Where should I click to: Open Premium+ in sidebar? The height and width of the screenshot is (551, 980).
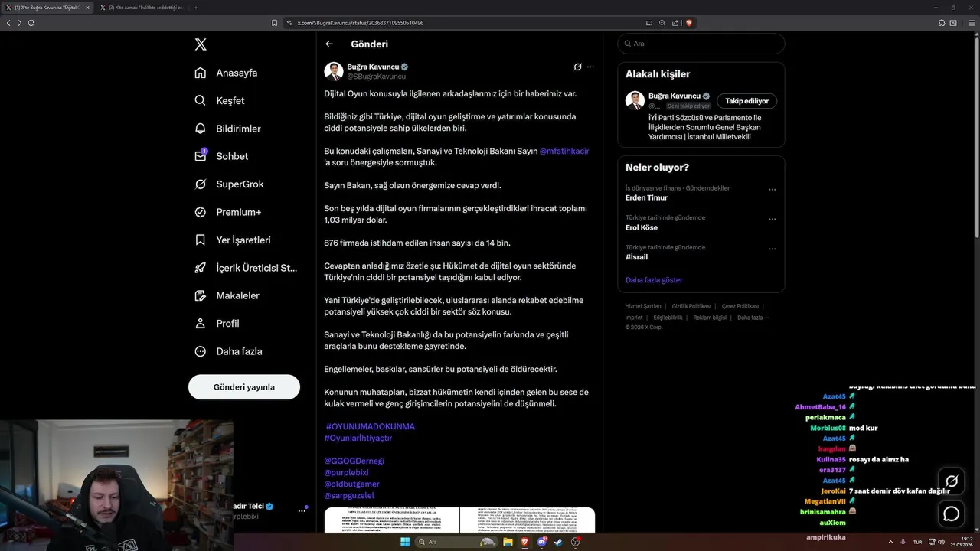tap(227, 212)
